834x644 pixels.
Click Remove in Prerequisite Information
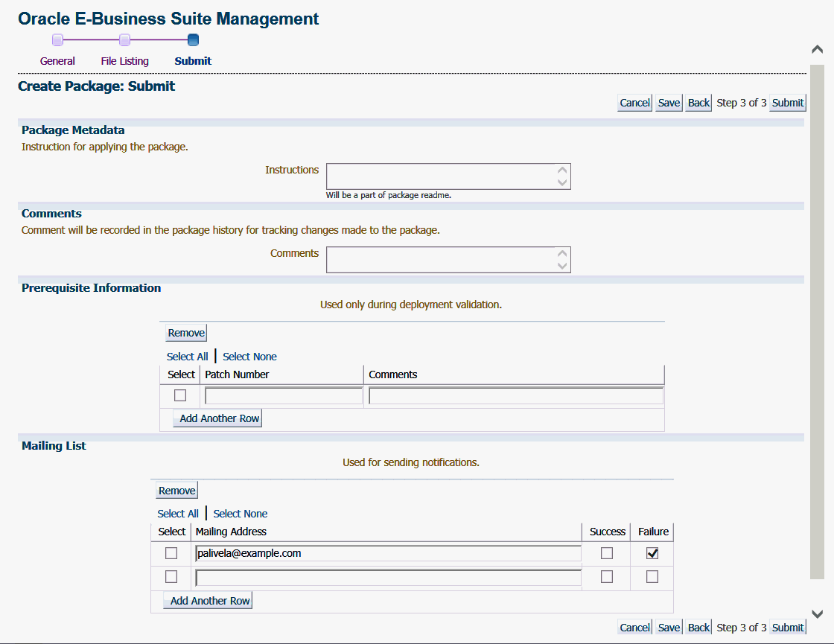click(186, 333)
